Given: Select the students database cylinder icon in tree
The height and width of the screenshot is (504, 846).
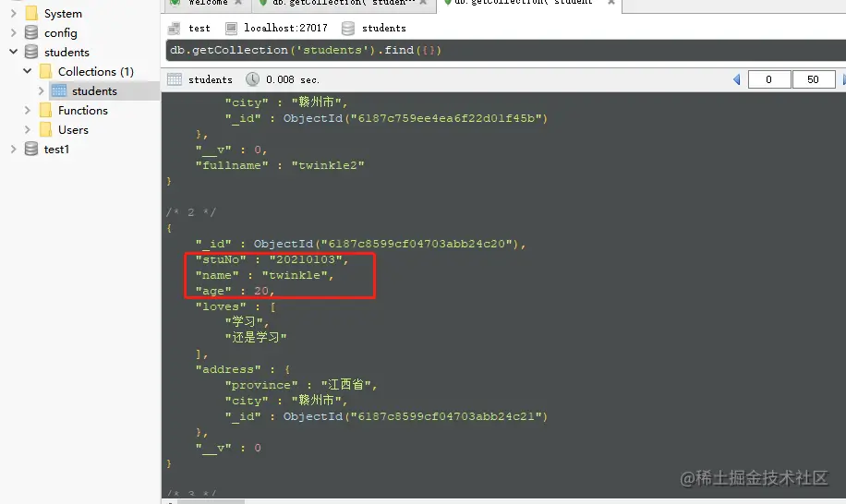Looking at the screenshot, I should 31,52.
